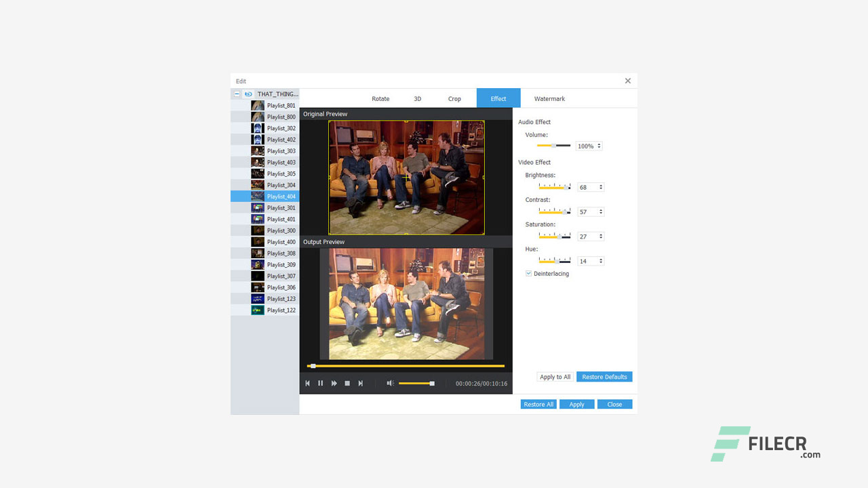Click Playlist_307 in sidebar

tap(265, 276)
